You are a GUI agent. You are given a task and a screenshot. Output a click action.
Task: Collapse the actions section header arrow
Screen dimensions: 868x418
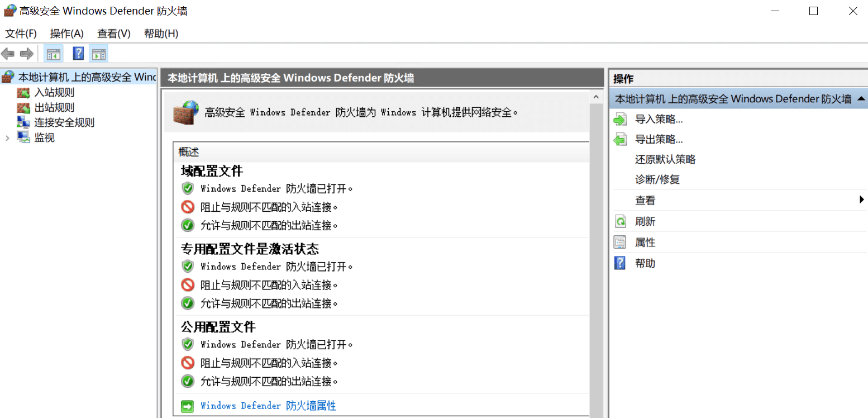click(x=861, y=99)
